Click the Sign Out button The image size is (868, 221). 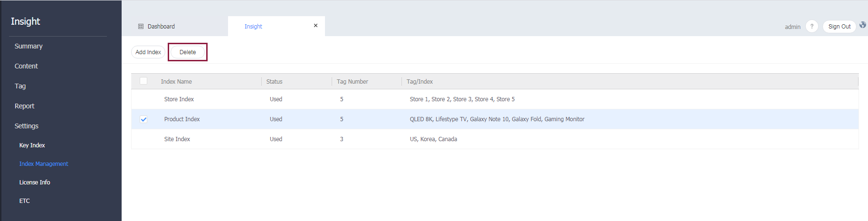839,27
